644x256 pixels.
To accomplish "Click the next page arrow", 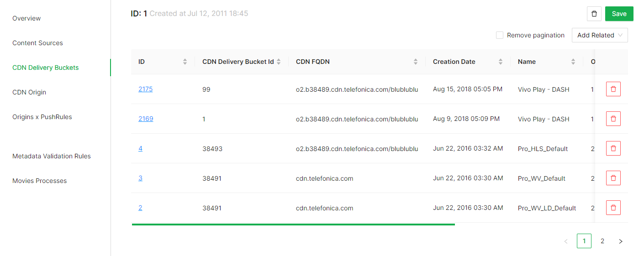I will coord(620,241).
